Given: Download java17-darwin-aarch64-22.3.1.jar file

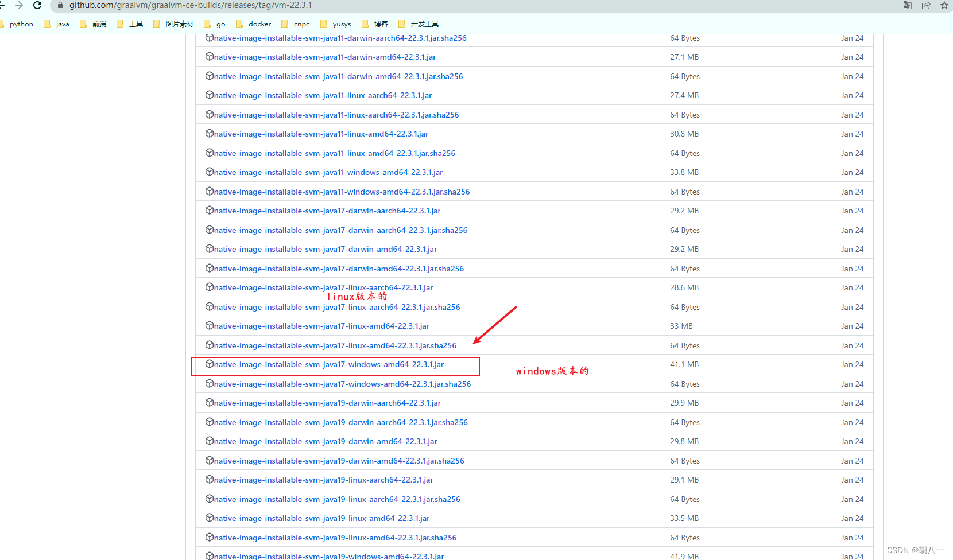Looking at the screenshot, I should 327,211.
